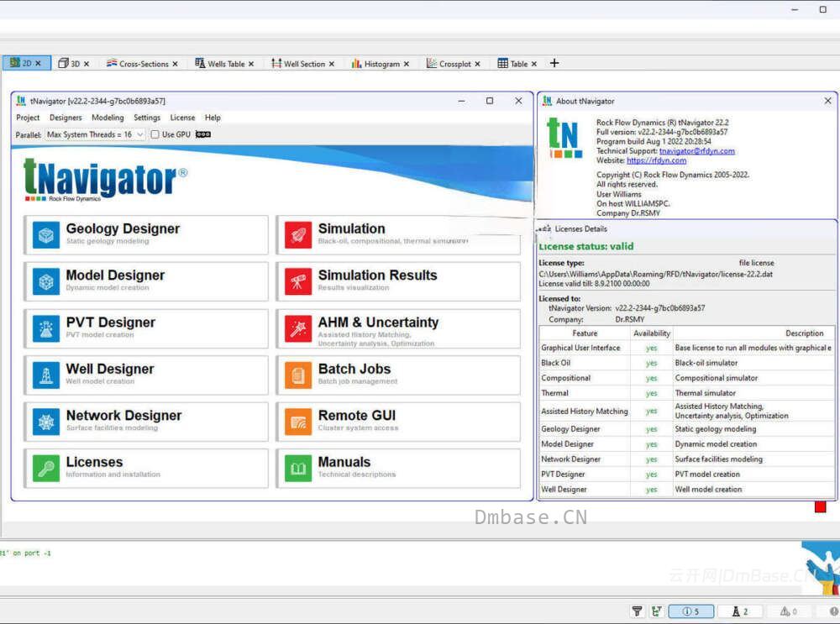Click the Feature column header
Image resolution: width=840 pixels, height=624 pixels.
point(585,333)
